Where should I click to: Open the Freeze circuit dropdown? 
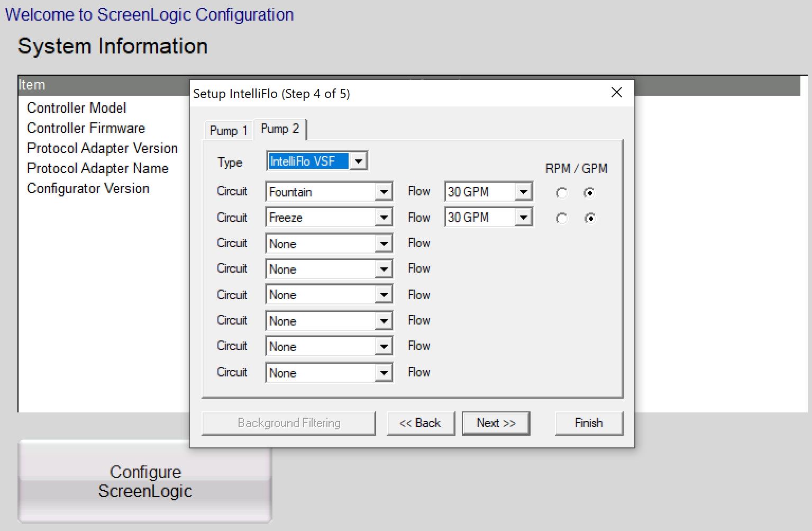(384, 217)
